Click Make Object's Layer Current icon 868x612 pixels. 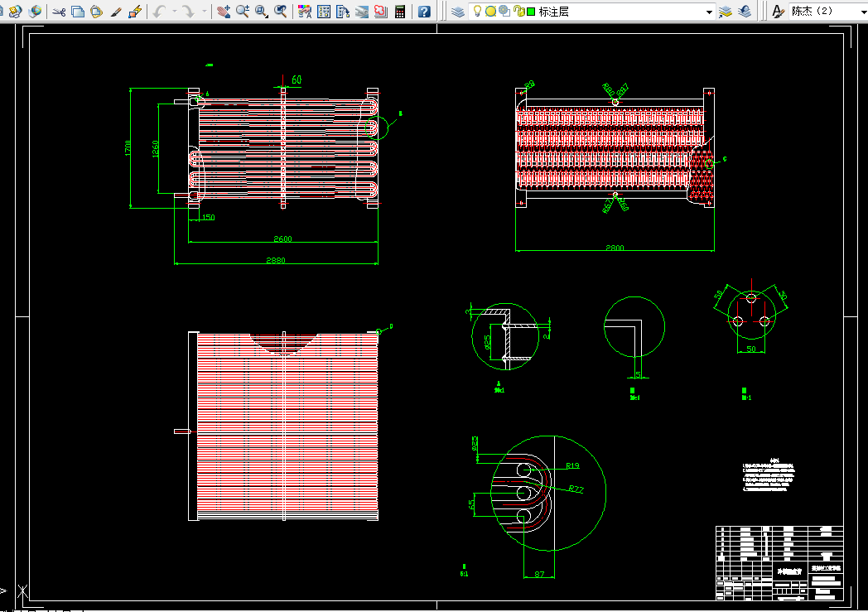726,11
